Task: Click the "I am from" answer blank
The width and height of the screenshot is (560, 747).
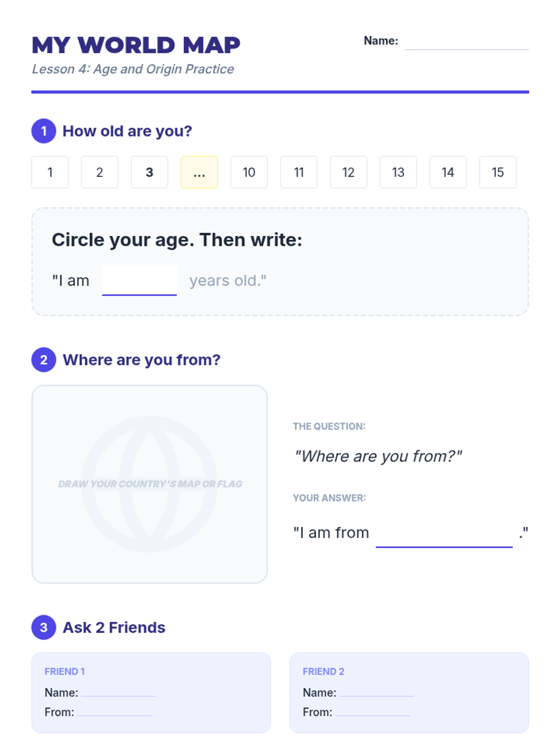Action: pyautogui.click(x=444, y=533)
